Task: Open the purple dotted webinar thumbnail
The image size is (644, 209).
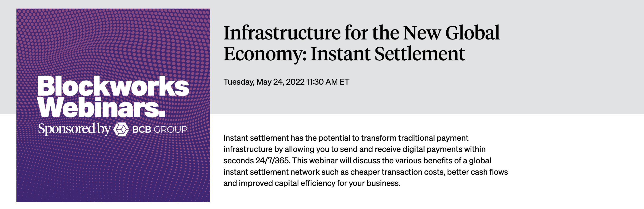Action: pos(113,105)
